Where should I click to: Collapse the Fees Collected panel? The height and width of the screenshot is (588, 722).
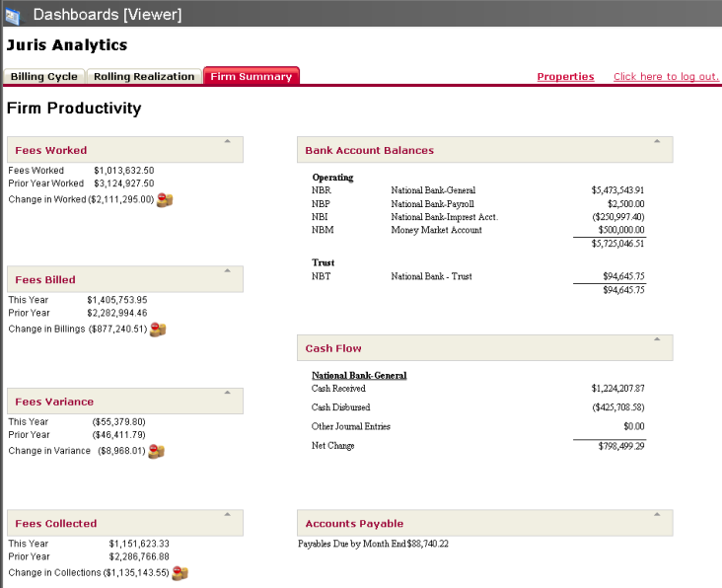227,514
